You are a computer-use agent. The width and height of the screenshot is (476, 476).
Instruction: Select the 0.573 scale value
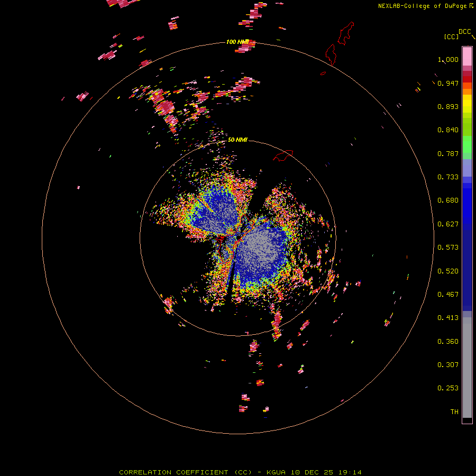click(448, 248)
